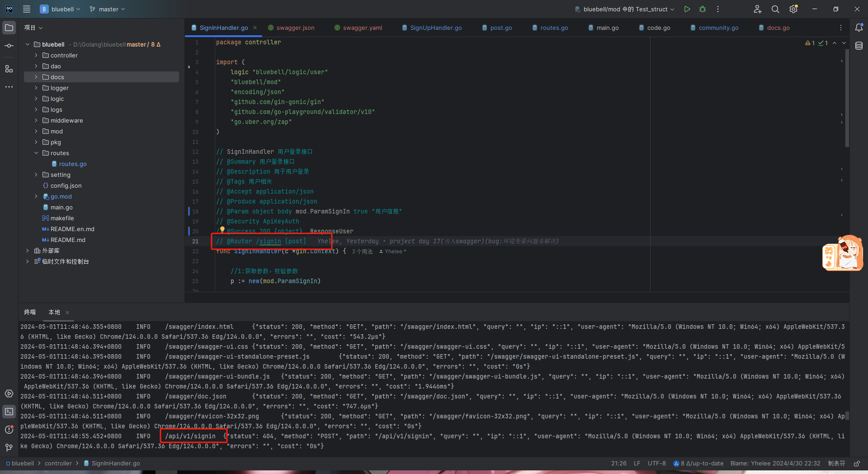The width and height of the screenshot is (868, 474).
Task: Show more tool windows ellipsis
Action: [x=9, y=87]
